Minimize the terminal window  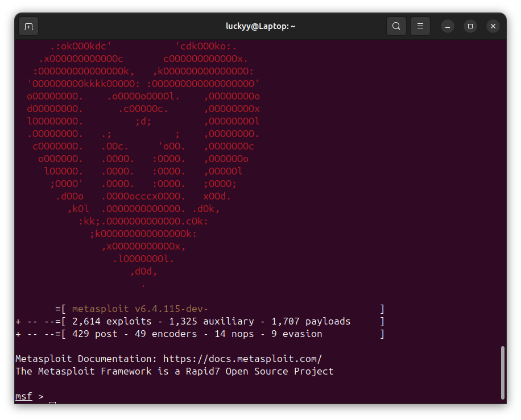click(448, 26)
